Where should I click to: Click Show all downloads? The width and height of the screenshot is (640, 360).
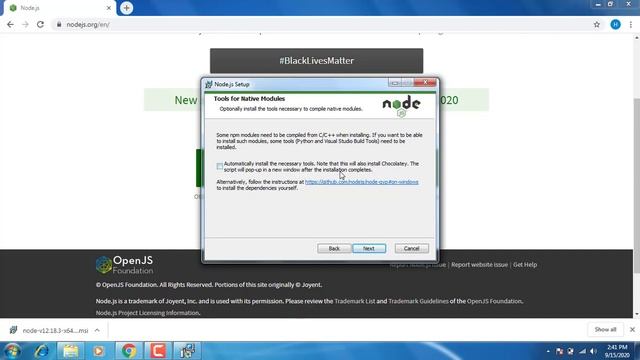[605, 329]
